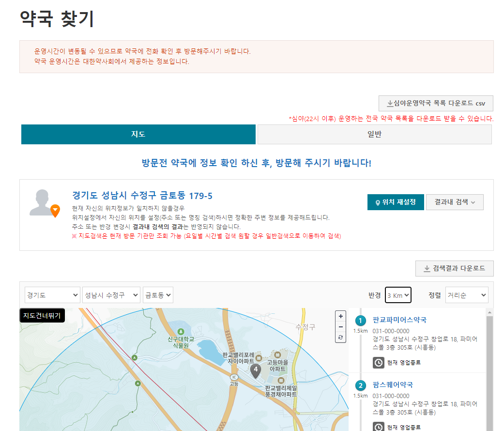Click map marker number 4
The width and height of the screenshot is (504, 431).
256,370
